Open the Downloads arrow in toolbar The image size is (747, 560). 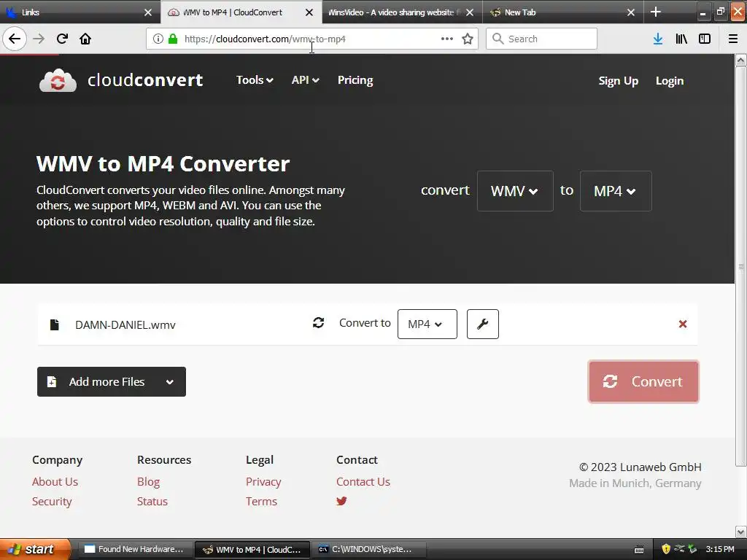(658, 39)
